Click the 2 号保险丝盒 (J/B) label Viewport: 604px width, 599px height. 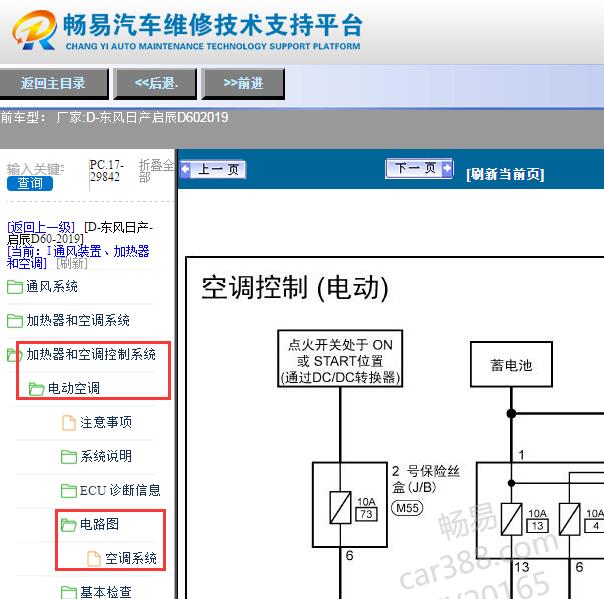point(426,479)
